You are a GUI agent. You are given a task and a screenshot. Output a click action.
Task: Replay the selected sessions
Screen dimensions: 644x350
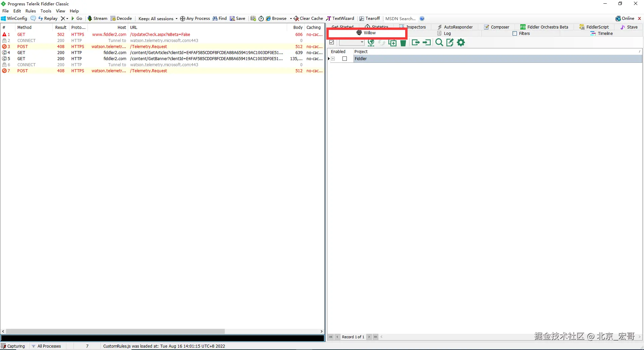pyautogui.click(x=48, y=18)
